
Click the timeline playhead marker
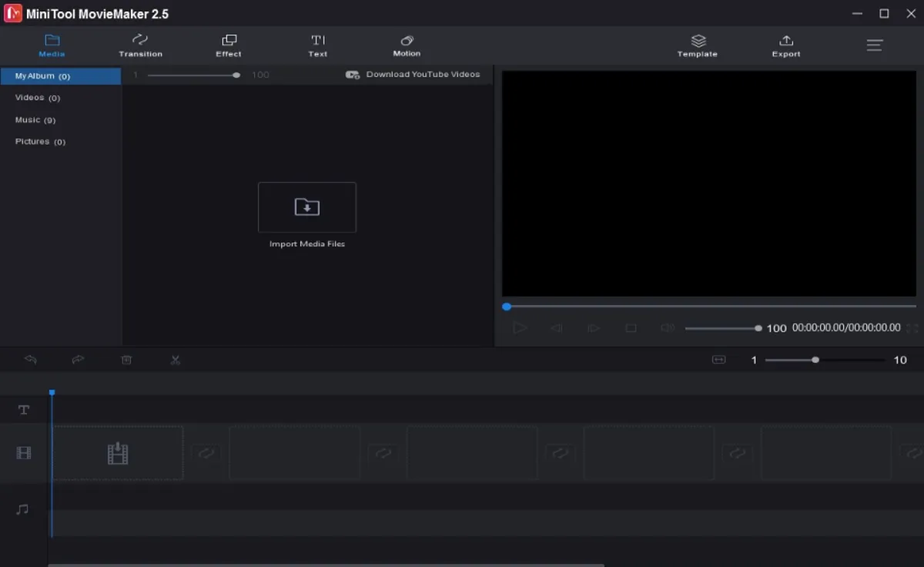[52, 393]
